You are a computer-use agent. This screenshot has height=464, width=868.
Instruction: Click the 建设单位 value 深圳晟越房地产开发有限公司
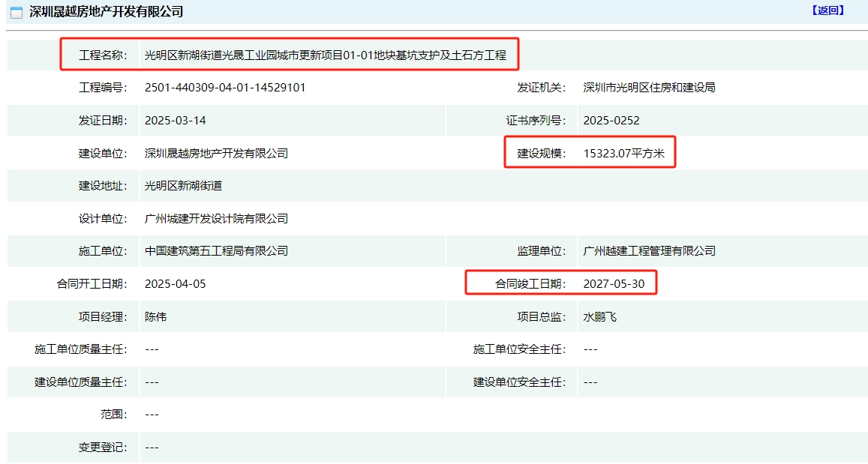[x=217, y=153]
